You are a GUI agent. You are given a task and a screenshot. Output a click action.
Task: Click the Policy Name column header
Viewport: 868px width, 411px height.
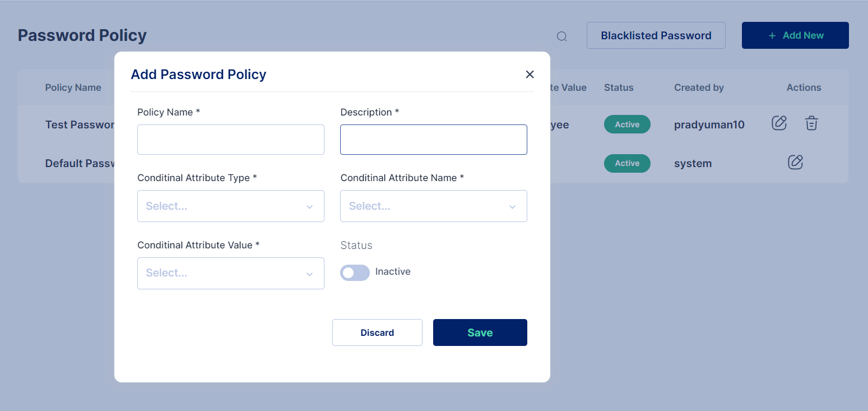click(73, 87)
